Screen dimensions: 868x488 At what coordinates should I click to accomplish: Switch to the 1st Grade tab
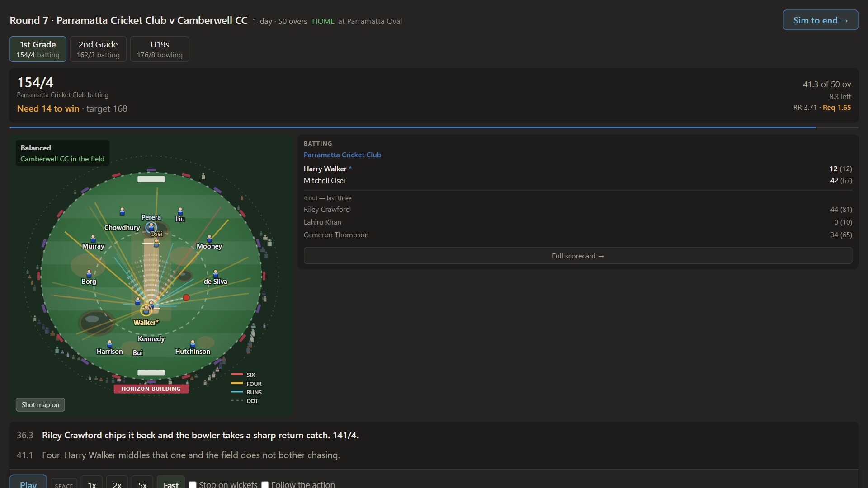38,49
